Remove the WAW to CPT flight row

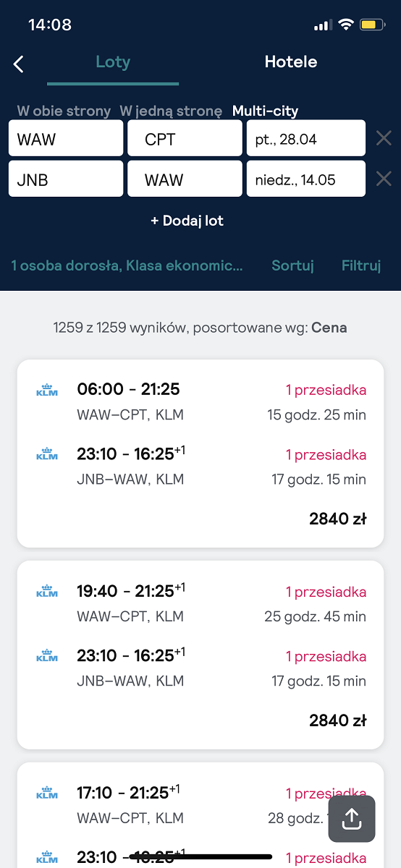pyautogui.click(x=384, y=138)
